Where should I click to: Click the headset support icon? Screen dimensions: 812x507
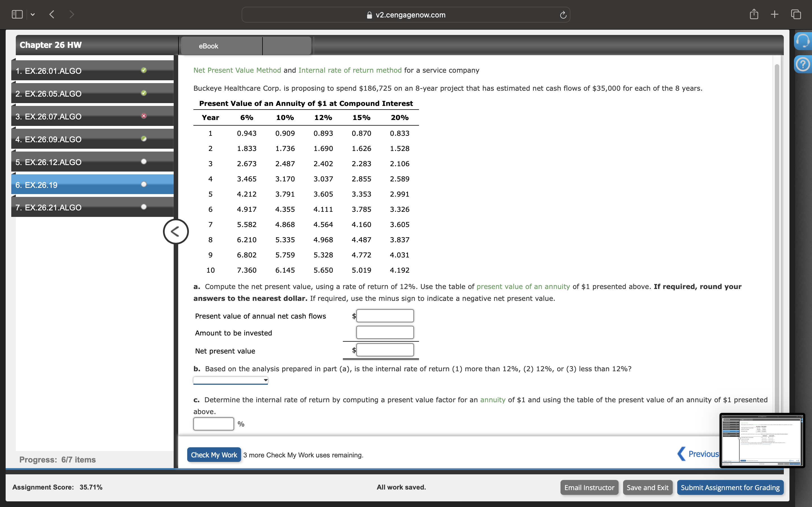pos(803,40)
